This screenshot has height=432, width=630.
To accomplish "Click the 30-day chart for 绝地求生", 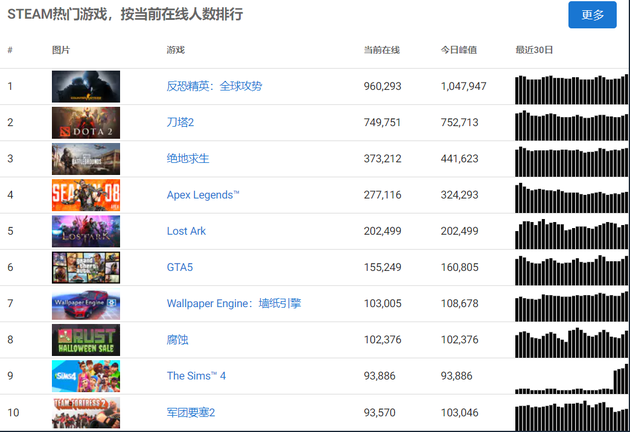I will pos(572,162).
